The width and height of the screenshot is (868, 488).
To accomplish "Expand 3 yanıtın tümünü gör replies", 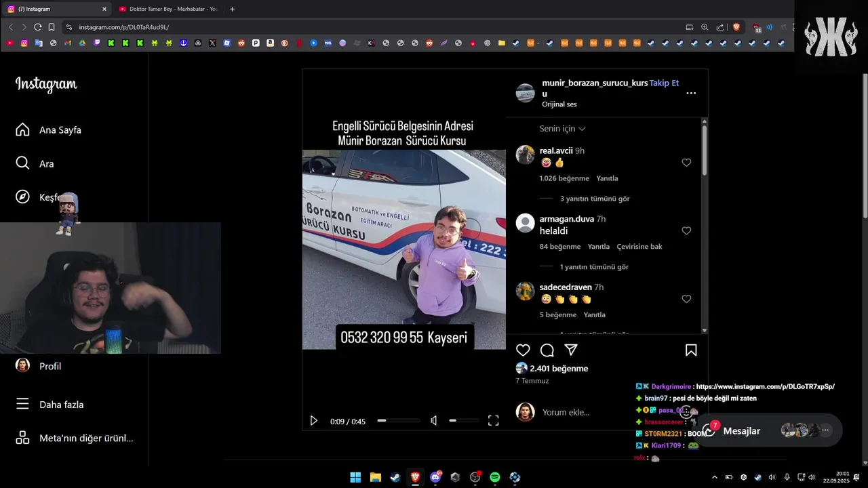I will click(595, 199).
